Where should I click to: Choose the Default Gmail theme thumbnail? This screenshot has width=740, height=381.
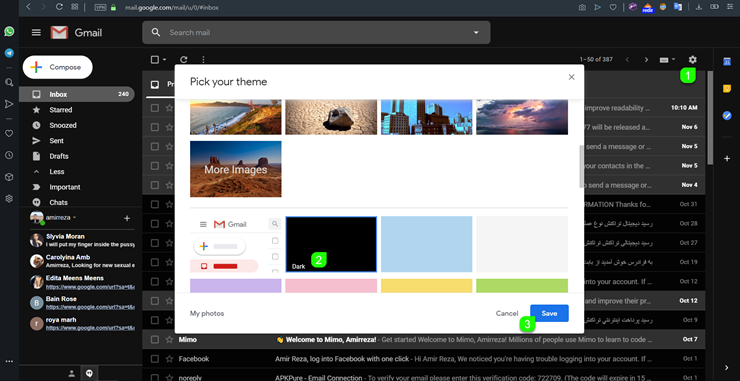[235, 244]
